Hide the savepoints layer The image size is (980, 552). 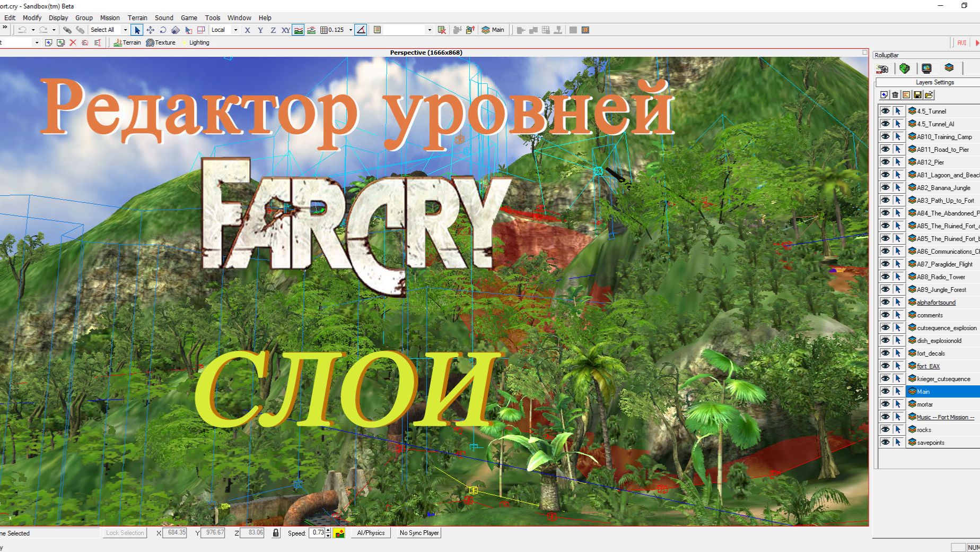pyautogui.click(x=887, y=442)
